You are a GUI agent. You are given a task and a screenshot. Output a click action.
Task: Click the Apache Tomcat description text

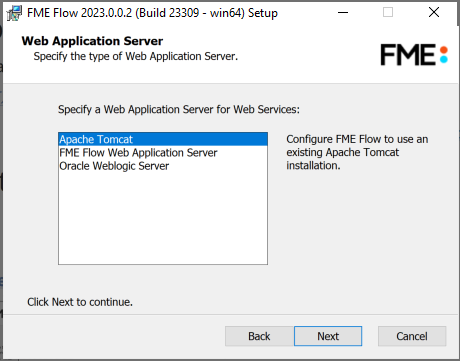357,152
